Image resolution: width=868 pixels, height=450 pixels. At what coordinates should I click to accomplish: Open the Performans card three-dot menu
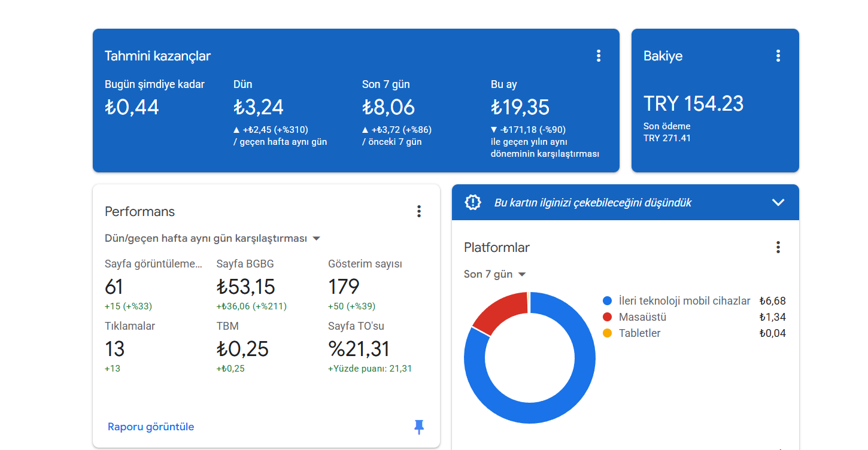418,211
